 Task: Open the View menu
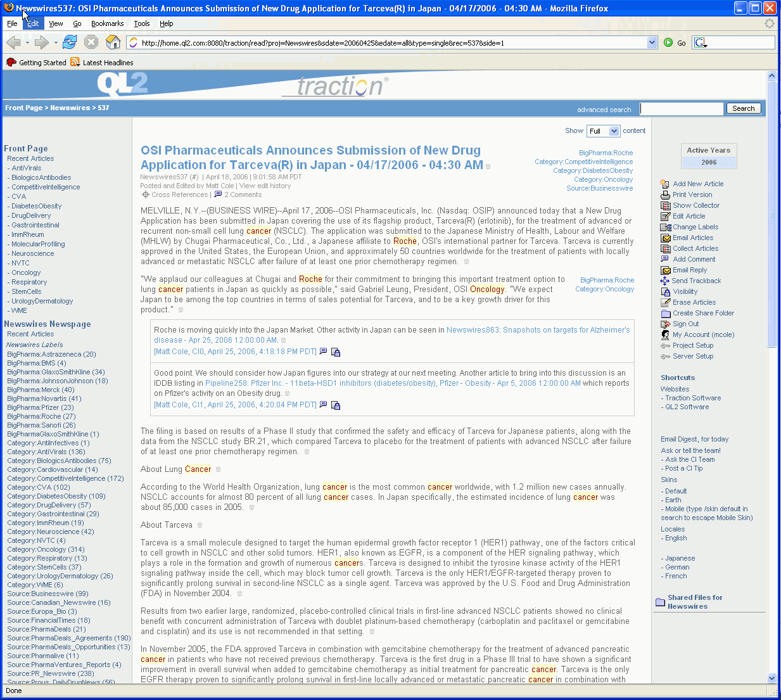pyautogui.click(x=56, y=23)
